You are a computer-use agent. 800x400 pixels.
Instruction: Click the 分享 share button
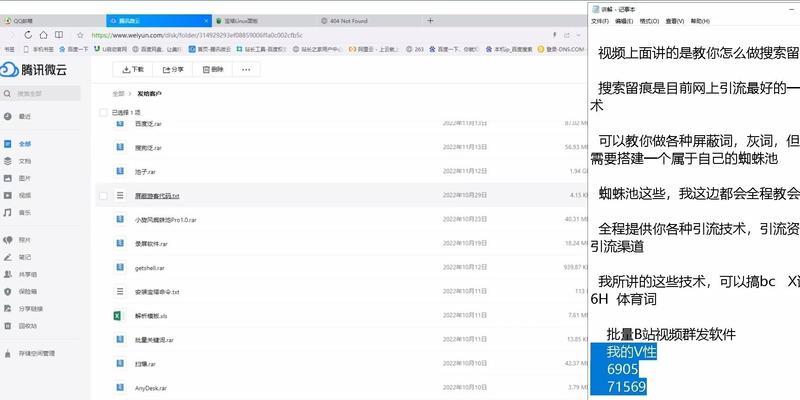[173, 70]
